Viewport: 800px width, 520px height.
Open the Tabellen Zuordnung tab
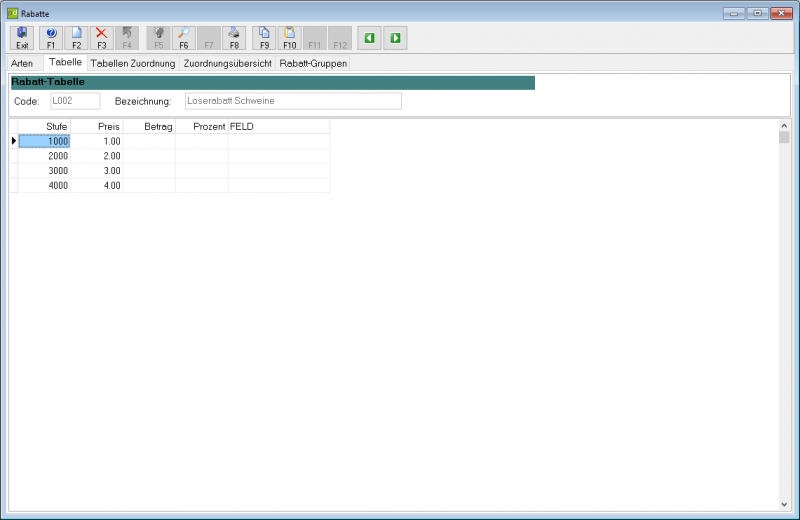tap(133, 63)
